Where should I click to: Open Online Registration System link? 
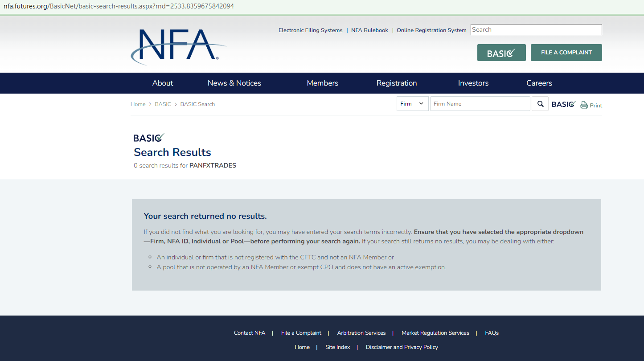point(431,30)
